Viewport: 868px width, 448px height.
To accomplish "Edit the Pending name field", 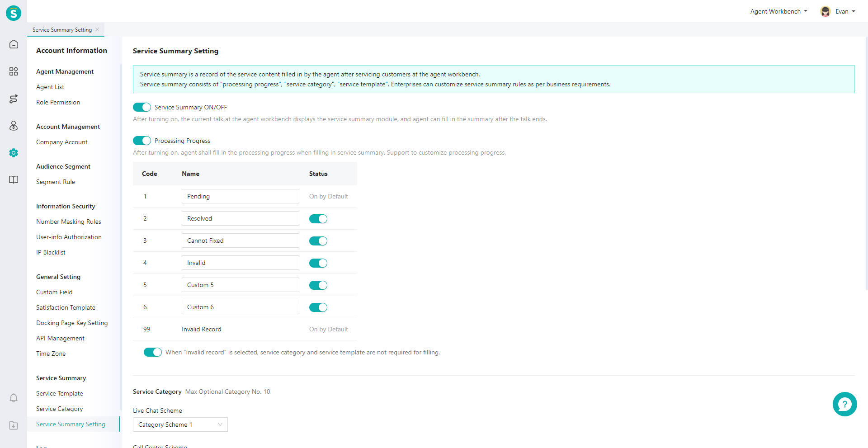I will tap(241, 196).
